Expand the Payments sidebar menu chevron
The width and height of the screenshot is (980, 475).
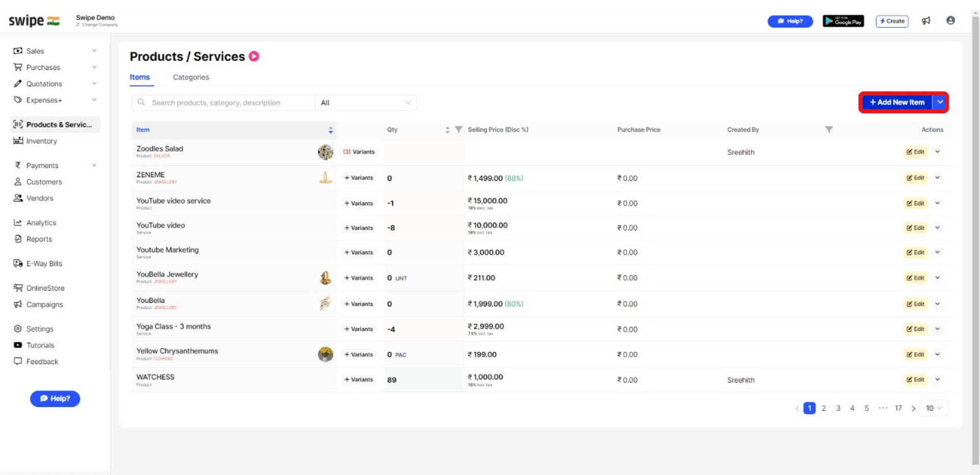pyautogui.click(x=94, y=165)
